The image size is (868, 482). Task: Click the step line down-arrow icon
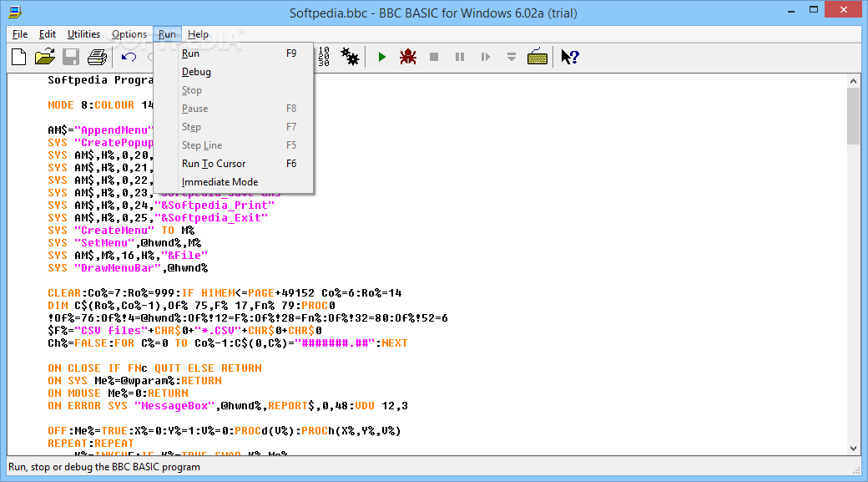point(512,57)
